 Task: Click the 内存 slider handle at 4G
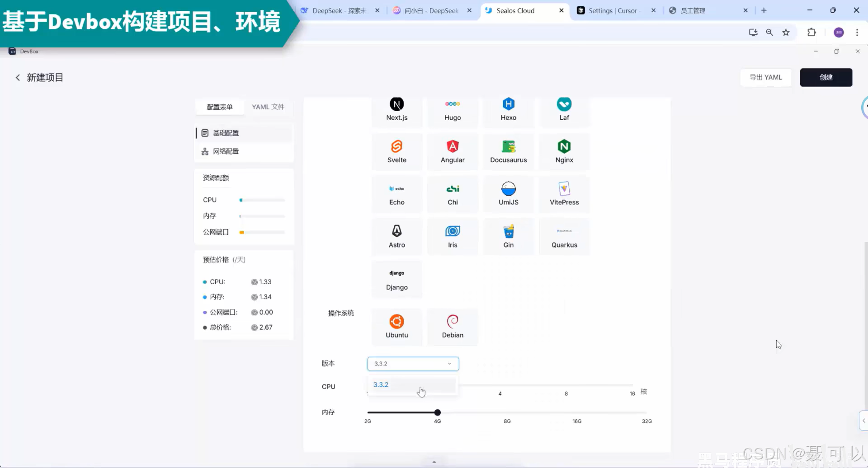[437, 412]
